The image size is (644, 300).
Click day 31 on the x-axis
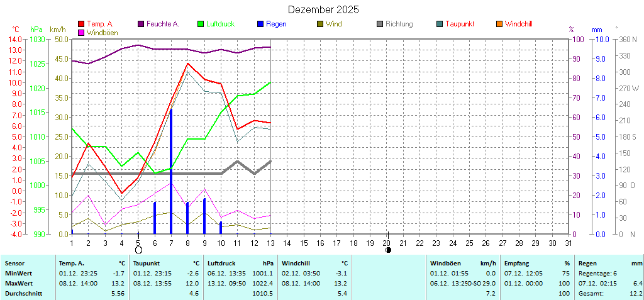(x=568, y=243)
